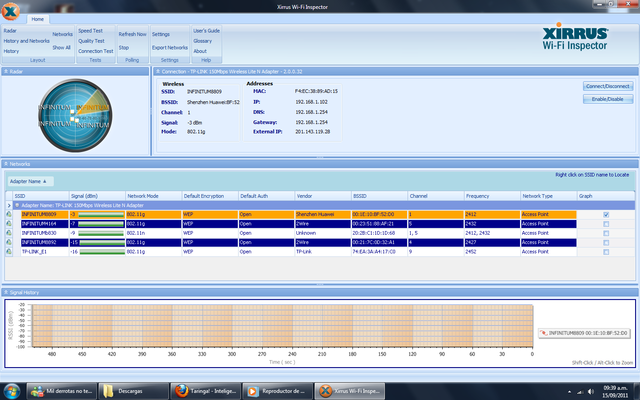Select the TP-LINK_E1 SSID cell
Screen dimensions: 640x400
[x=44, y=252]
